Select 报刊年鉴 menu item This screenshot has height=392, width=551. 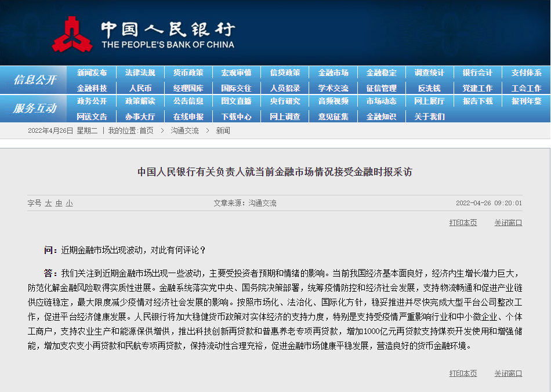526,101
